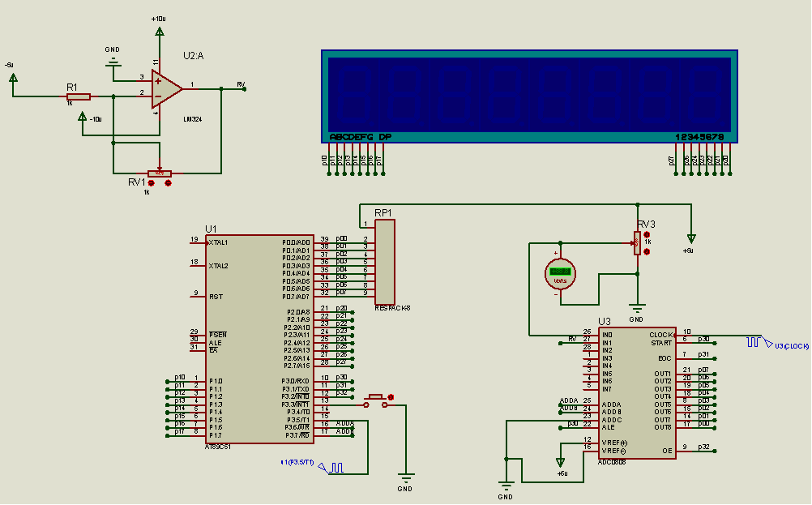Click the push button switch on P3.3

click(x=376, y=401)
